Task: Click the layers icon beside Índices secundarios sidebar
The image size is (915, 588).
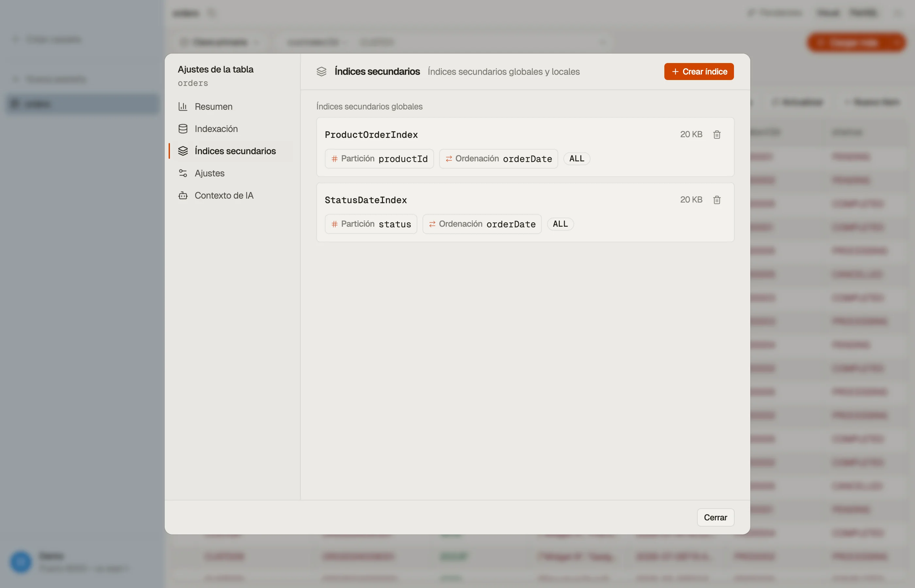Action: [x=183, y=151]
